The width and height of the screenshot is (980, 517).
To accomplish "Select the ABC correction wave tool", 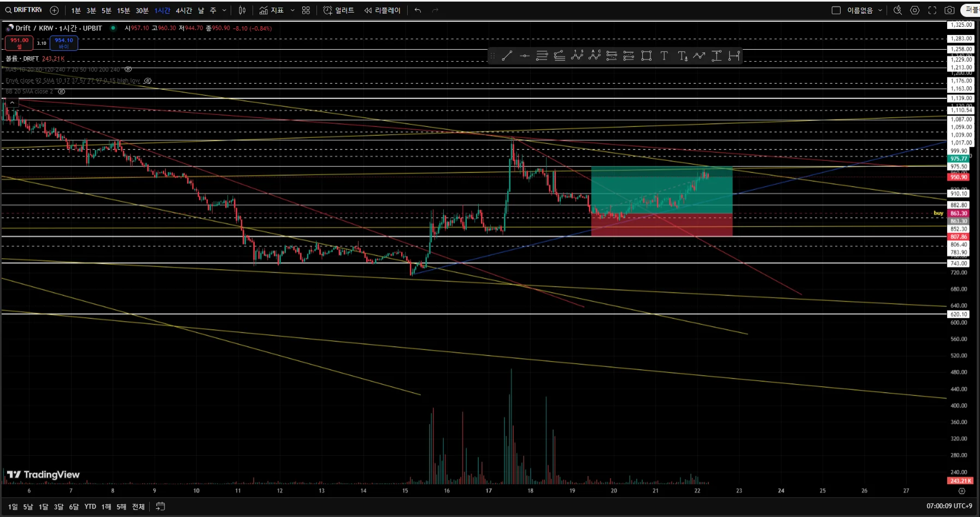I will 594,56.
